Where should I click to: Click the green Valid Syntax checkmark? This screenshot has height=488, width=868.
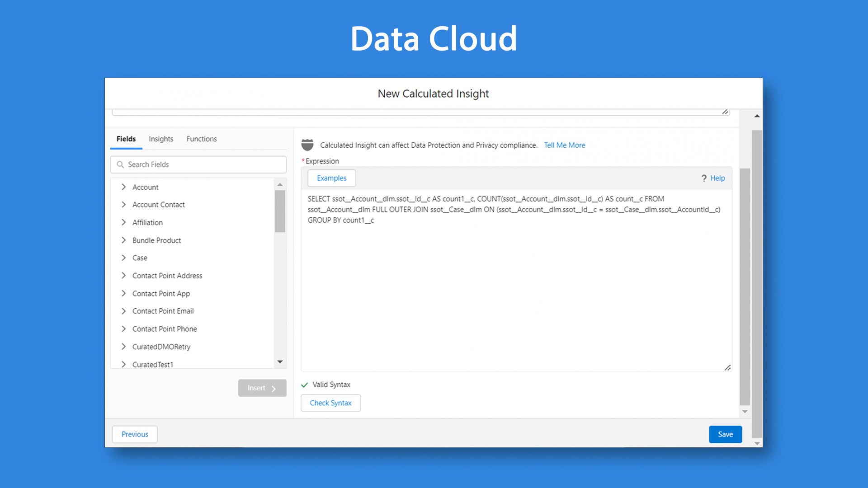[304, 385]
